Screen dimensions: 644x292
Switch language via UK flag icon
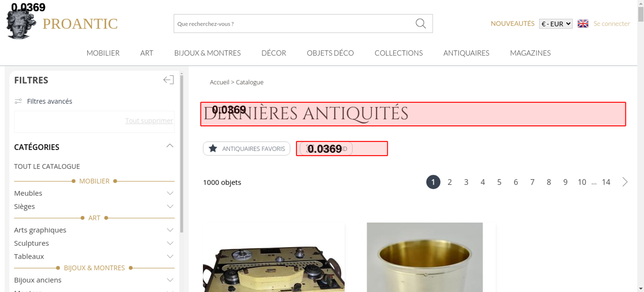(x=583, y=23)
